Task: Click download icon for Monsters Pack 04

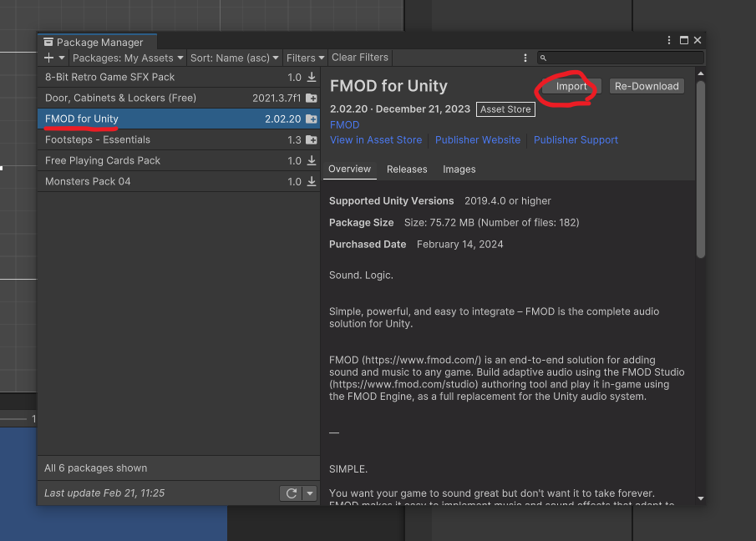Action: (x=312, y=181)
